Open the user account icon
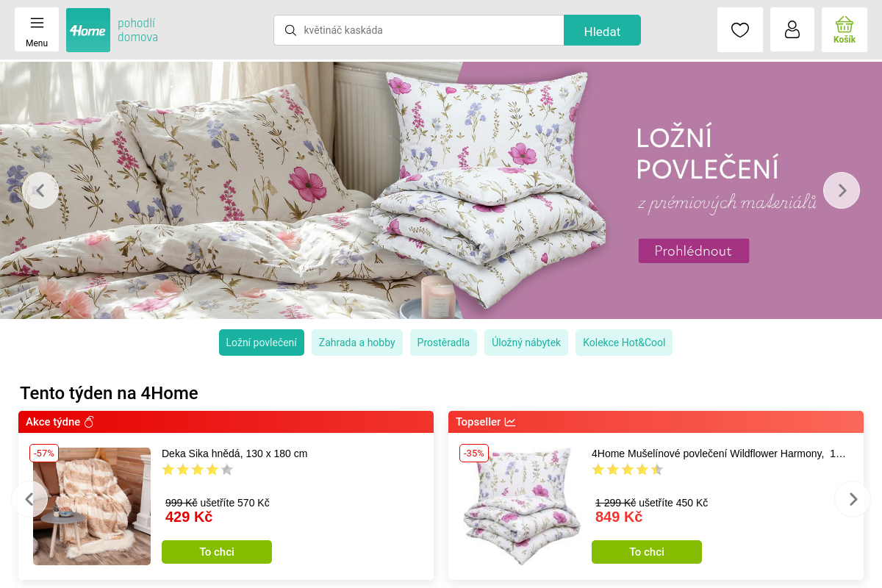The height and width of the screenshot is (588, 882). click(x=792, y=29)
